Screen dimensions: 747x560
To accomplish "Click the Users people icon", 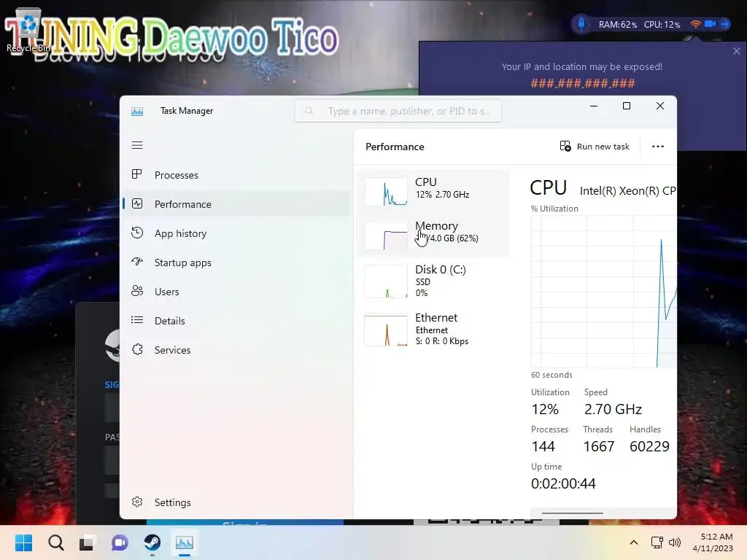I will (x=137, y=291).
